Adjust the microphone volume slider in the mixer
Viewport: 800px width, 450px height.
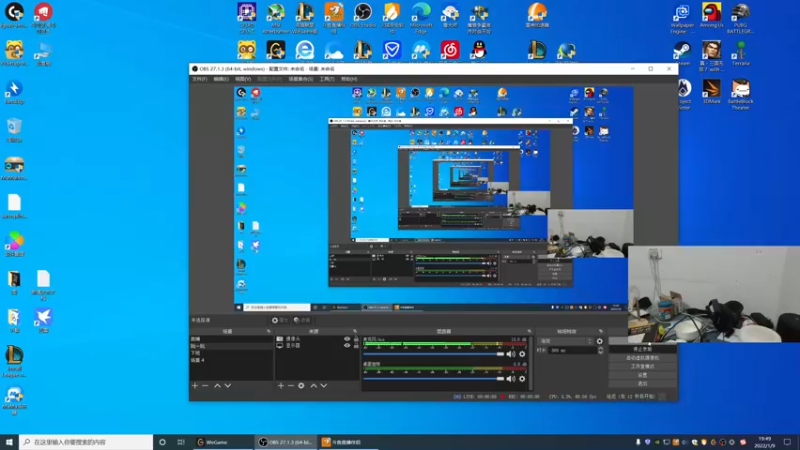click(434, 354)
